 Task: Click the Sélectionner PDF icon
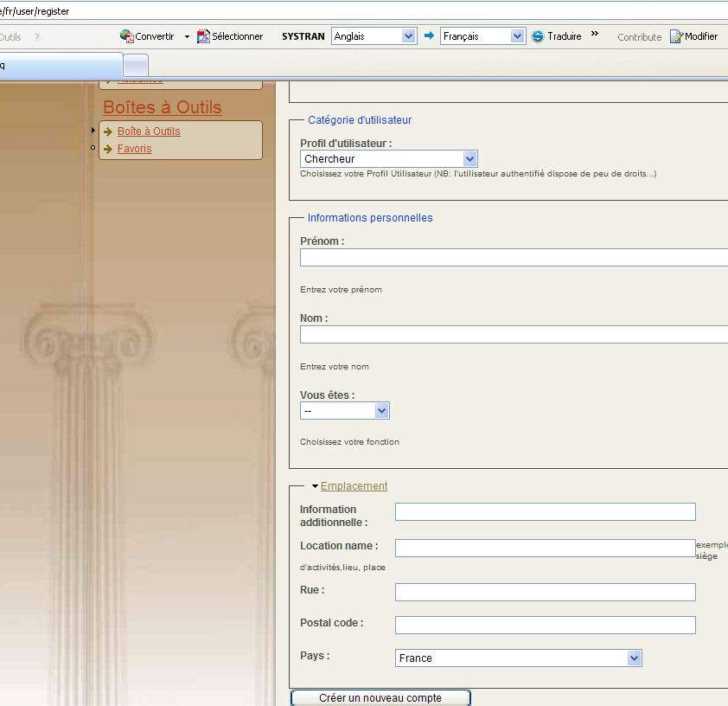(203, 36)
